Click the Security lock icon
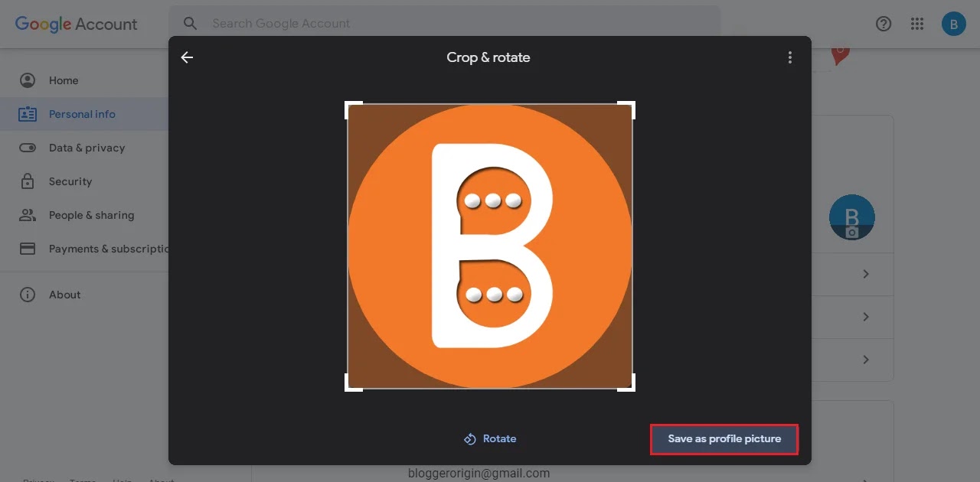Screen dimensions: 980x482 28,181
